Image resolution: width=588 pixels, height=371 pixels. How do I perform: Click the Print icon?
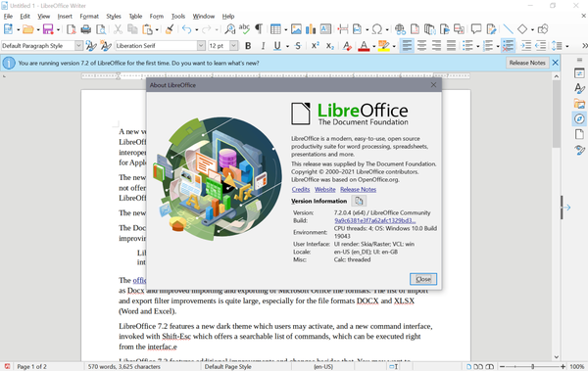[86, 29]
